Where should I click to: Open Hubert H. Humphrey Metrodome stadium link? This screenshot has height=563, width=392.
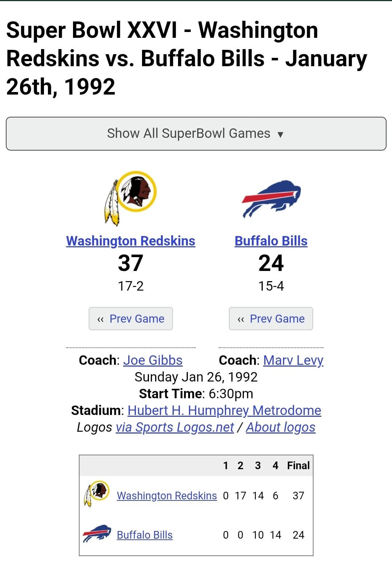tap(224, 410)
